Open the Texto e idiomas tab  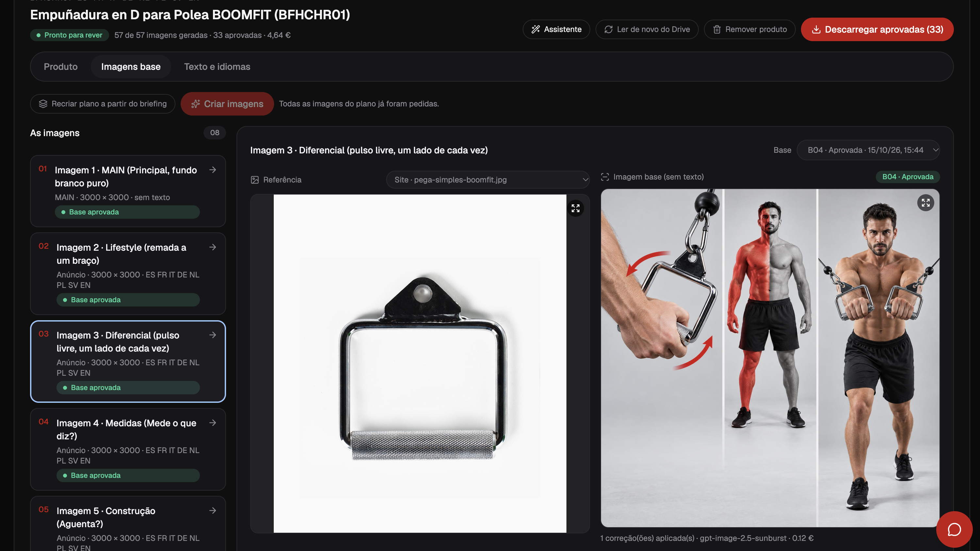click(x=217, y=67)
